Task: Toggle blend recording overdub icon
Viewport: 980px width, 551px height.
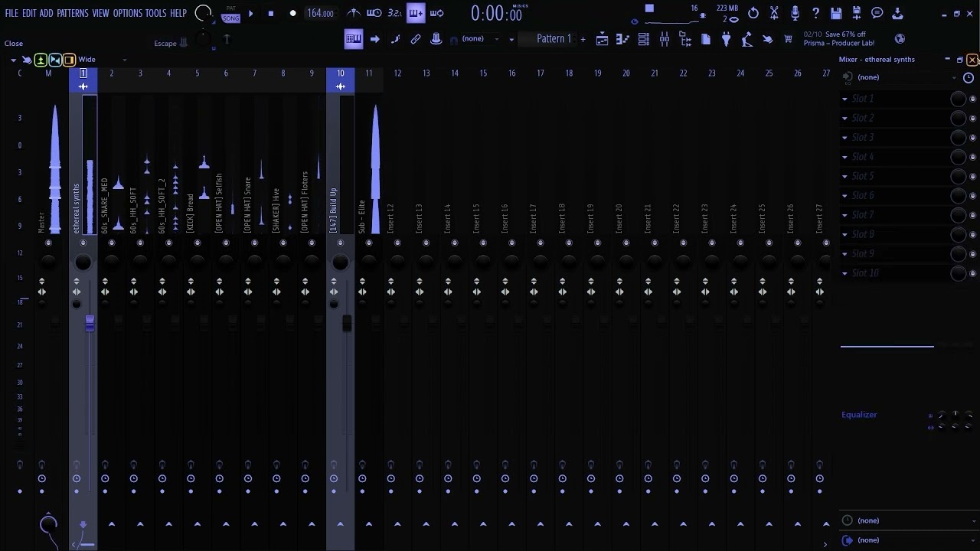Action: pos(415,13)
